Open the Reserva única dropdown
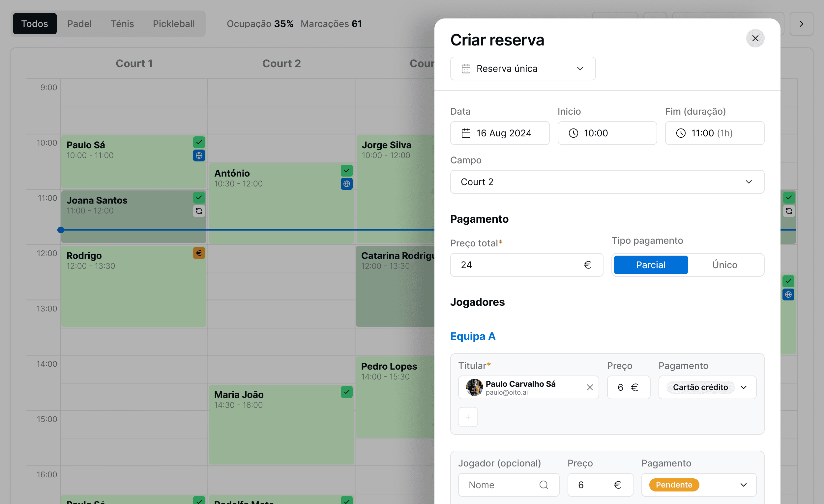This screenshot has width=824, height=504. 523,69
